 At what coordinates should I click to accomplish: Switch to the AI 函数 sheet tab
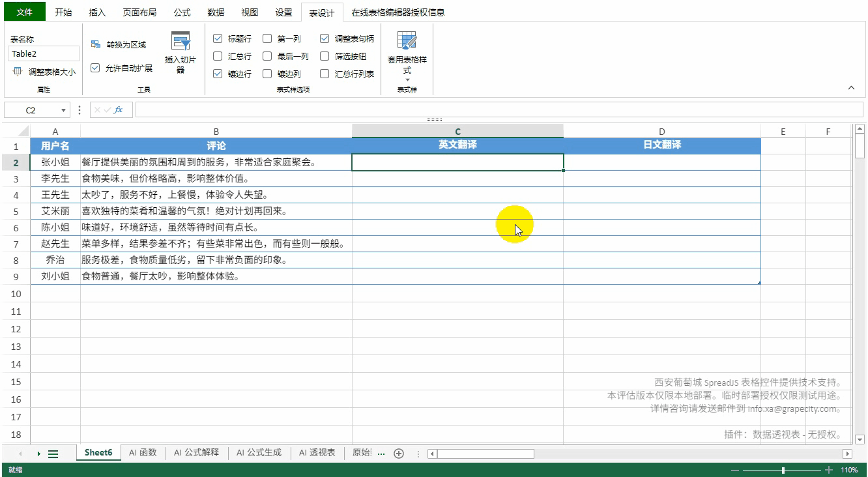coord(143,453)
